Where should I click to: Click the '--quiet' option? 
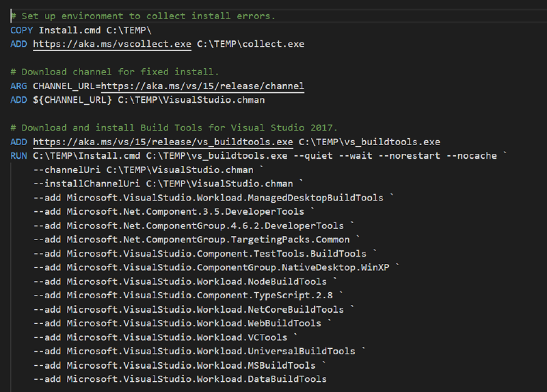click(x=313, y=156)
